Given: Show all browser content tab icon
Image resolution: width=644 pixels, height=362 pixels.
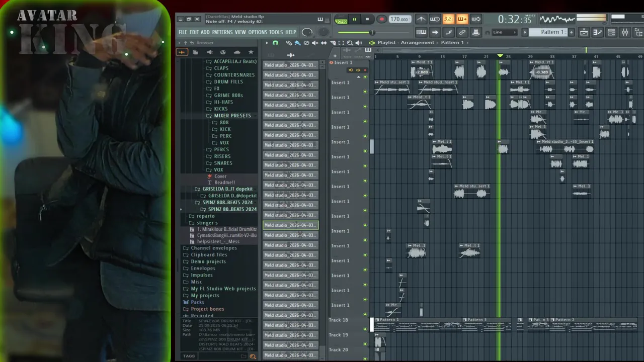Looking at the screenshot, I should (182, 52).
